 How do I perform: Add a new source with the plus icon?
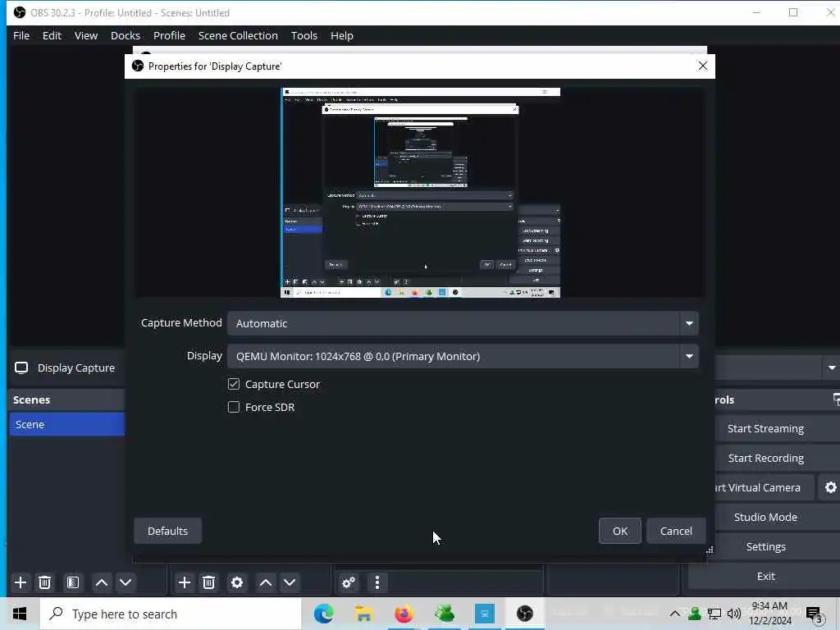(185, 582)
